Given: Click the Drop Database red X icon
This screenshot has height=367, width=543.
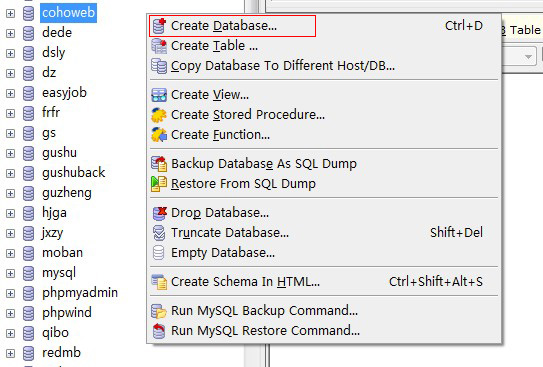Looking at the screenshot, I should tap(159, 213).
